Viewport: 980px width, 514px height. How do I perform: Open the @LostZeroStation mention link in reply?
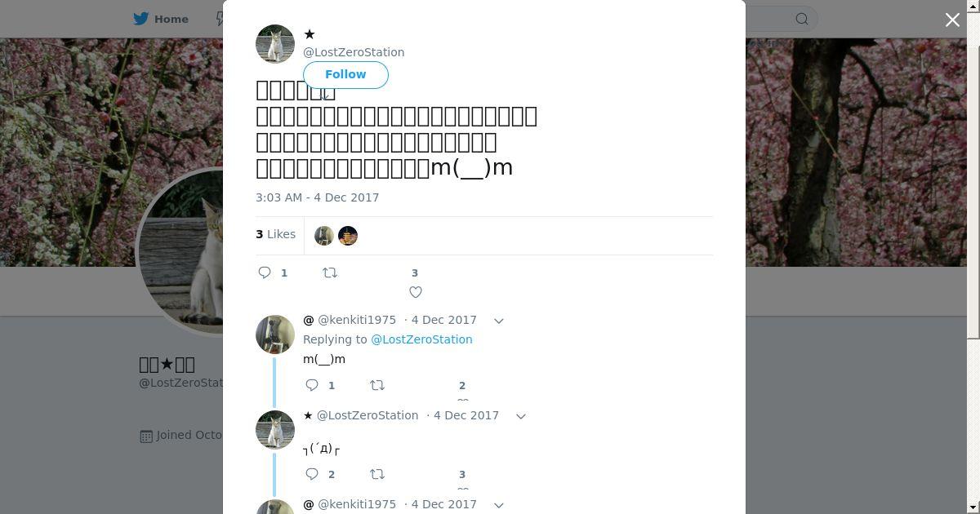coord(421,339)
